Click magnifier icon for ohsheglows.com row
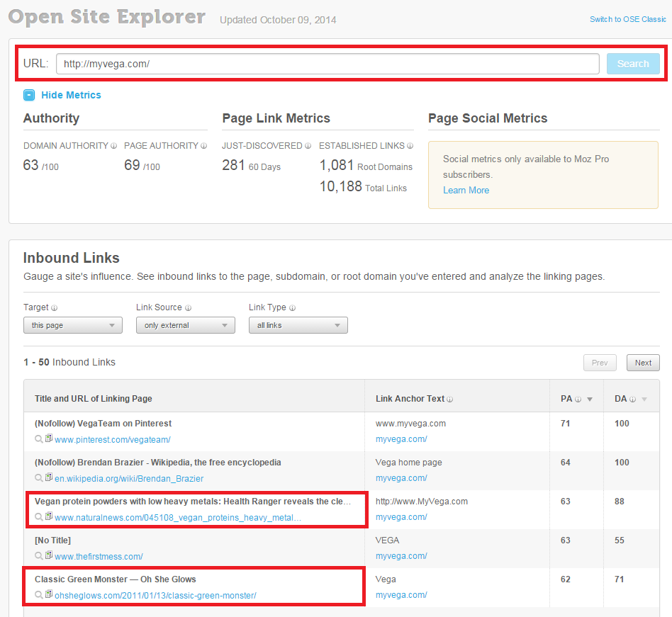The width and height of the screenshot is (672, 617). (x=38, y=595)
